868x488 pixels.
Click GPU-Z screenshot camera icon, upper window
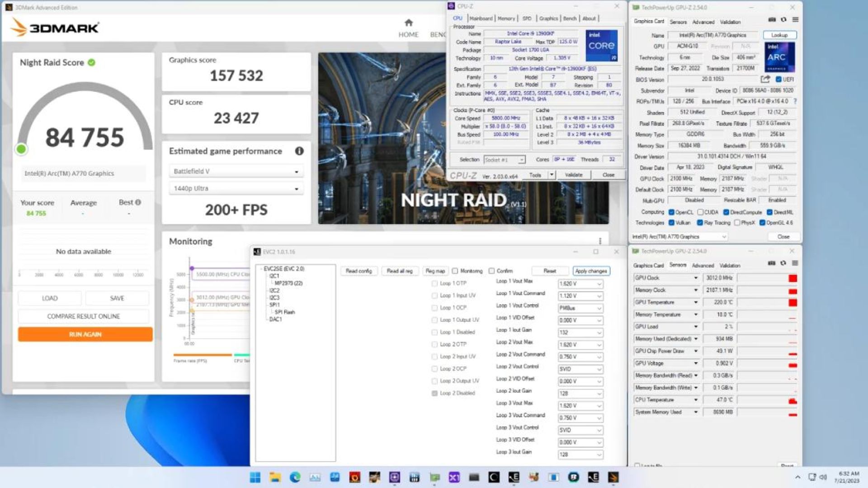pos(772,19)
